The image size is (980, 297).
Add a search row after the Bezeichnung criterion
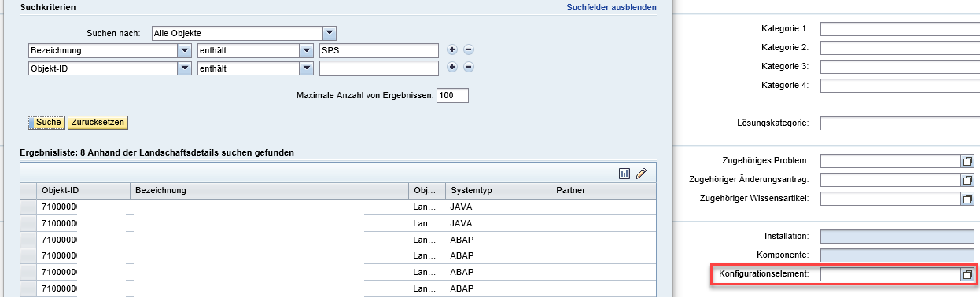point(452,49)
